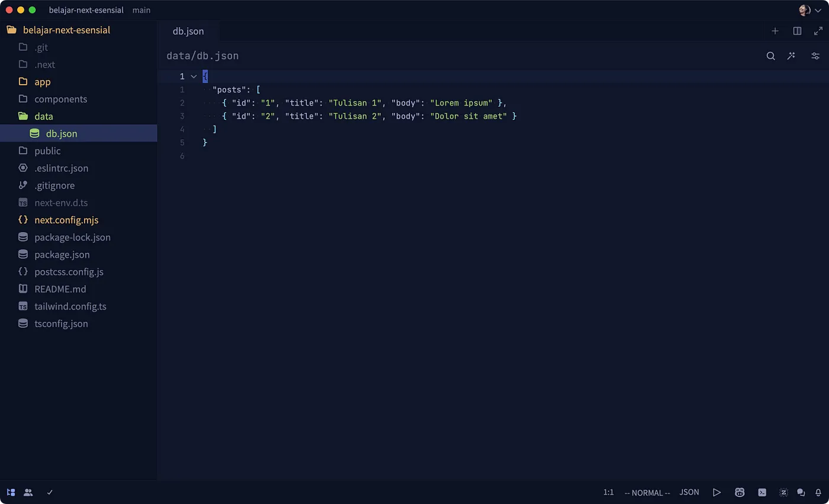Show notifications via the bell icon

pos(817,492)
